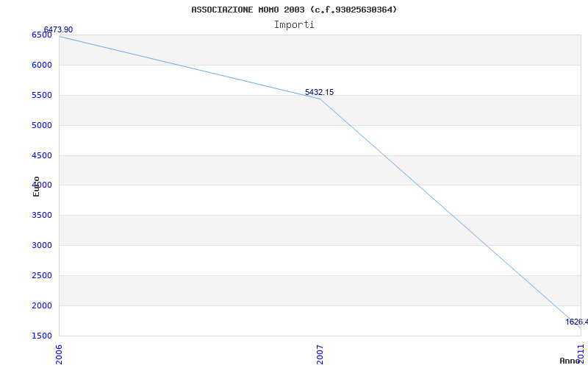
Task: Click the 2500 y-axis value
Action: (x=42, y=275)
